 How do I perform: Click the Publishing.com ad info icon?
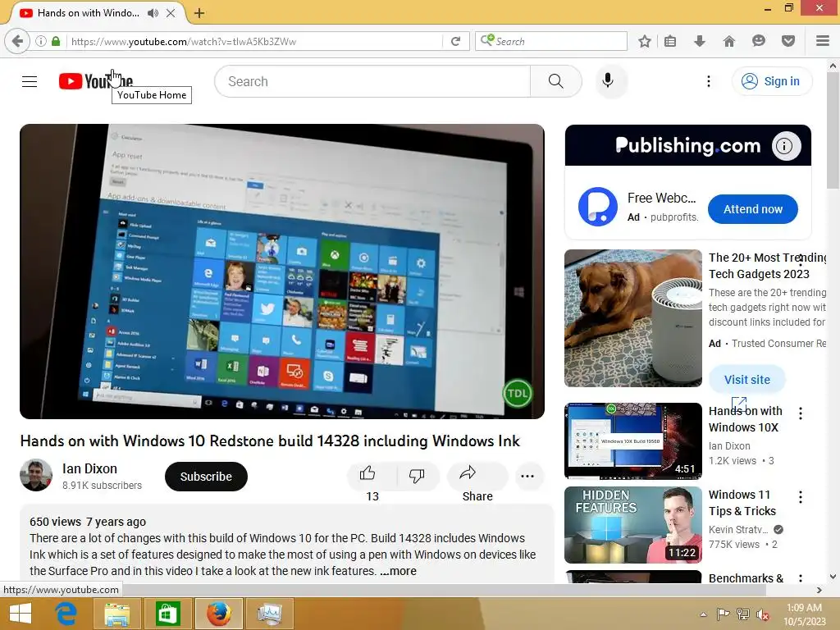pos(785,146)
